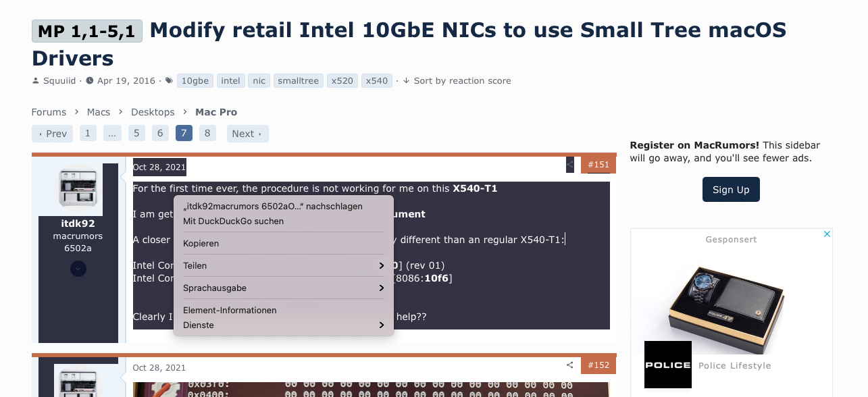Click the MP 1,1-5,1 thread prefix label

click(87, 31)
